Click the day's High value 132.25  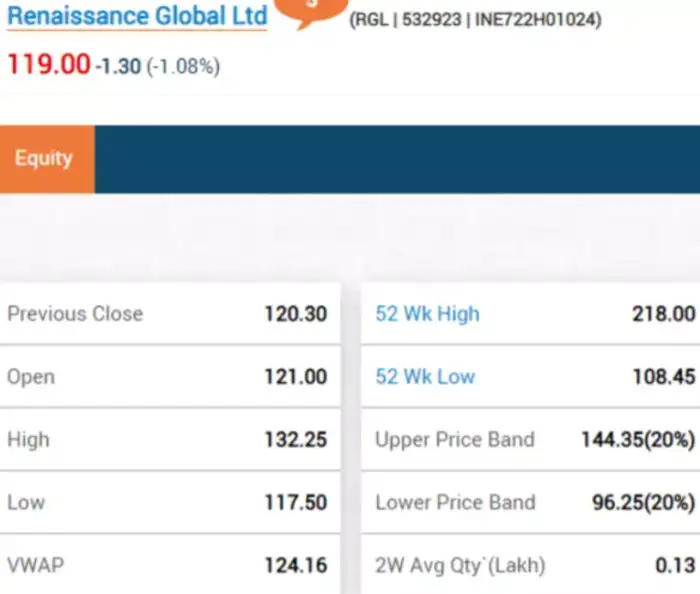[295, 440]
